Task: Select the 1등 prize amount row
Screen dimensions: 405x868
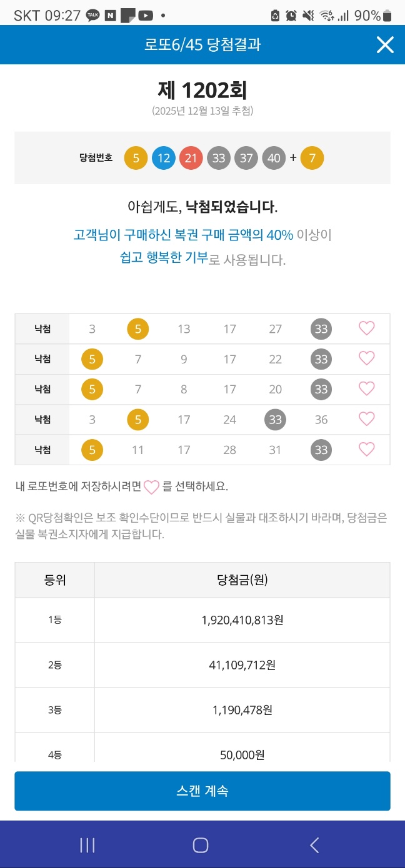Action: click(242, 620)
